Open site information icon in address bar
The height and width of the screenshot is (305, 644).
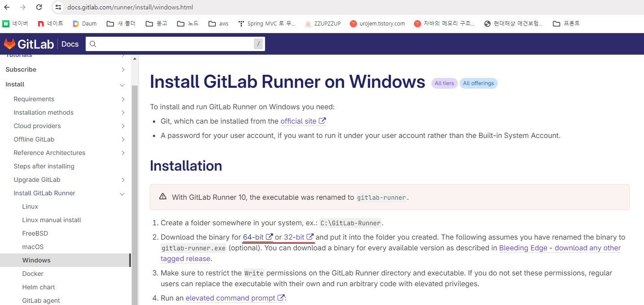coord(58,7)
